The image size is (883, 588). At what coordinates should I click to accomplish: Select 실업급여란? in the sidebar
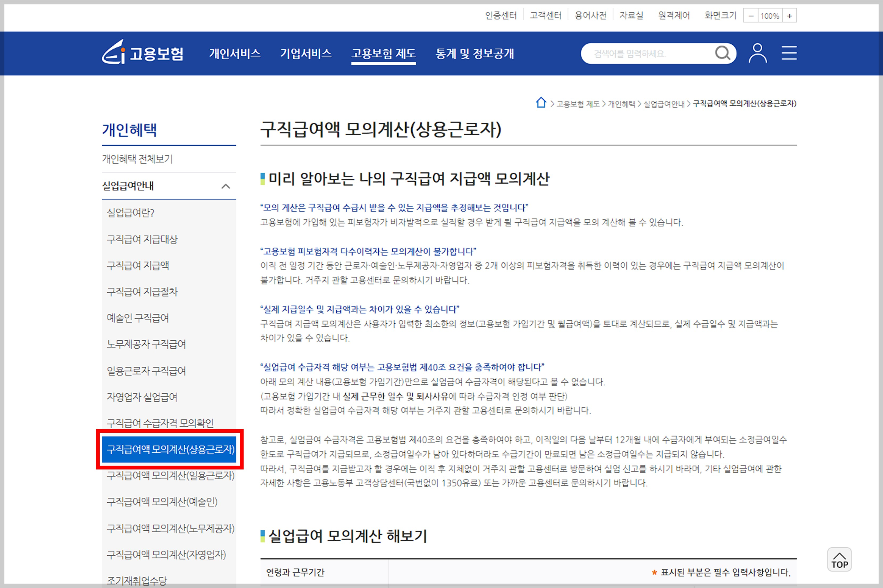(x=131, y=213)
